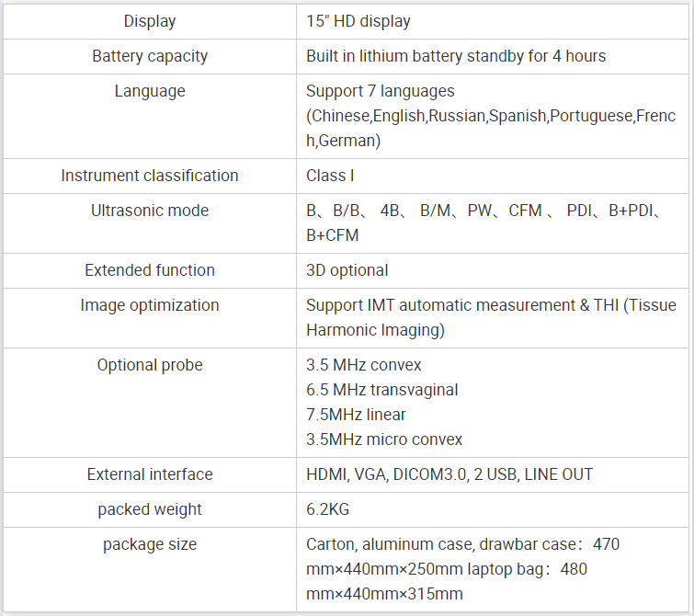Click the Image optimization label
The height and width of the screenshot is (616, 694).
[150, 305]
